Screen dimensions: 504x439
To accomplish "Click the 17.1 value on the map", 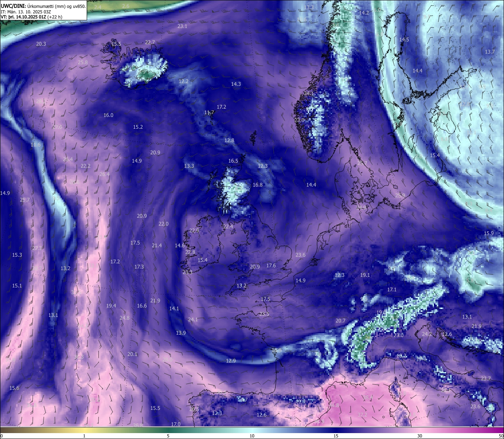I will pyautogui.click(x=392, y=289).
